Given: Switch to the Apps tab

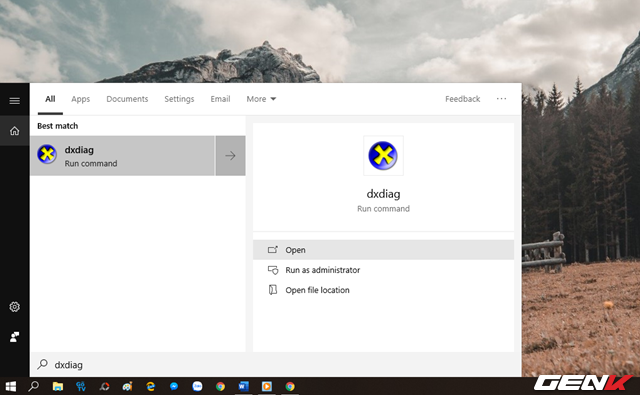Looking at the screenshot, I should point(80,99).
